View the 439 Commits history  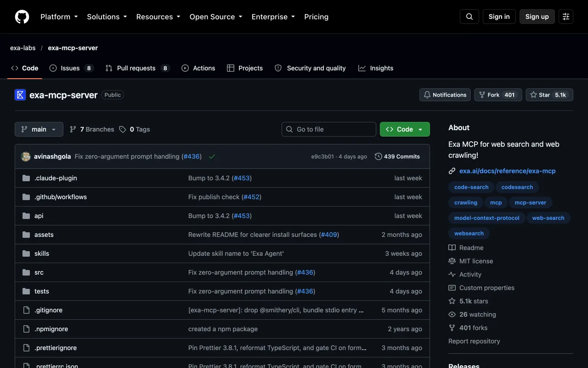pos(397,156)
